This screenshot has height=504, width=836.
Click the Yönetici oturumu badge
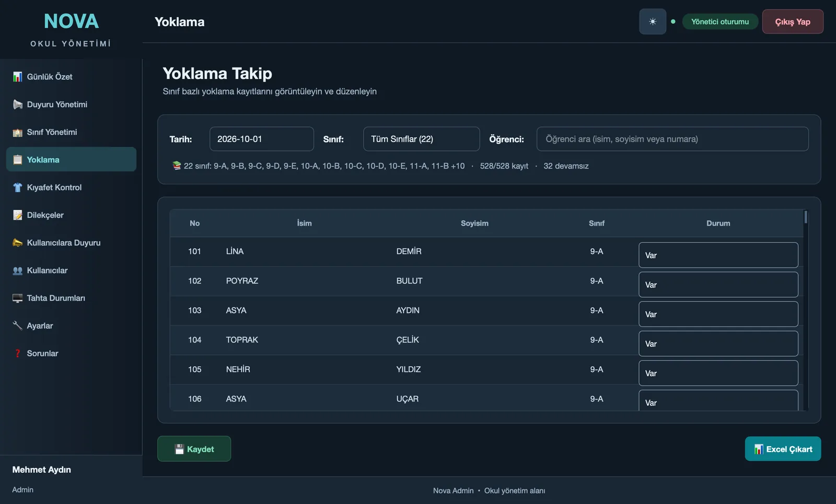coord(720,21)
